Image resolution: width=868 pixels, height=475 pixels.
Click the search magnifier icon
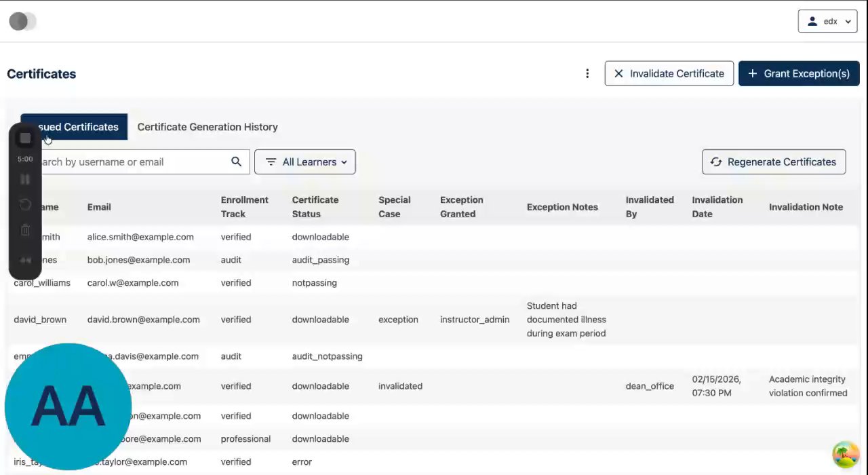236,161
